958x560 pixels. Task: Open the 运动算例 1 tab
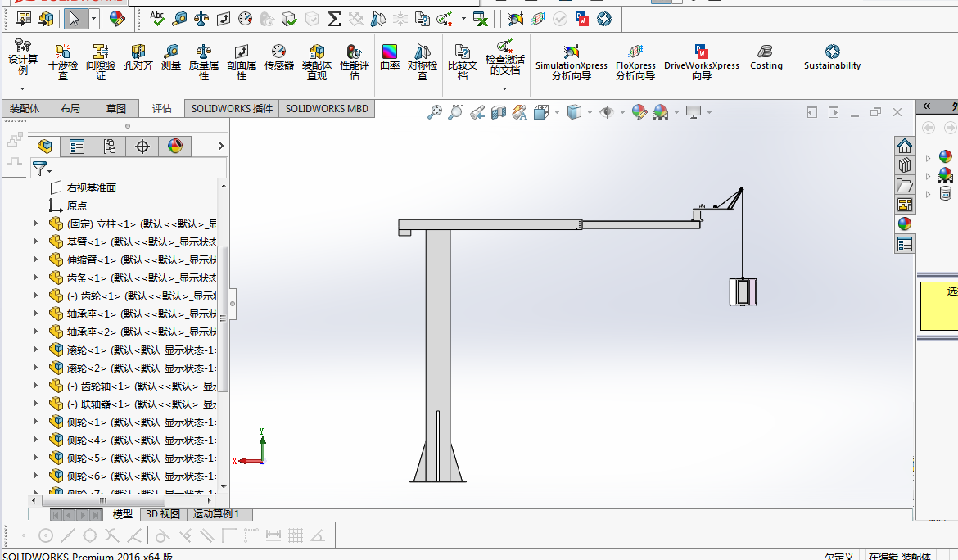click(x=216, y=514)
